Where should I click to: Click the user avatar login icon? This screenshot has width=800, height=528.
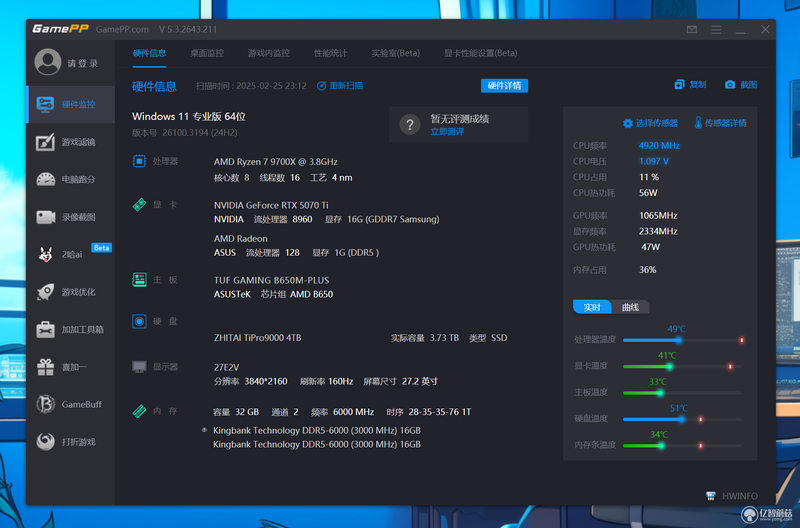click(47, 62)
